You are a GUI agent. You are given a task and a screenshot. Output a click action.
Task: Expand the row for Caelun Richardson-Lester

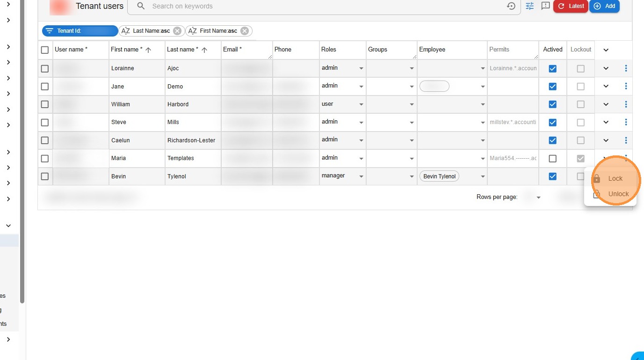(x=606, y=140)
